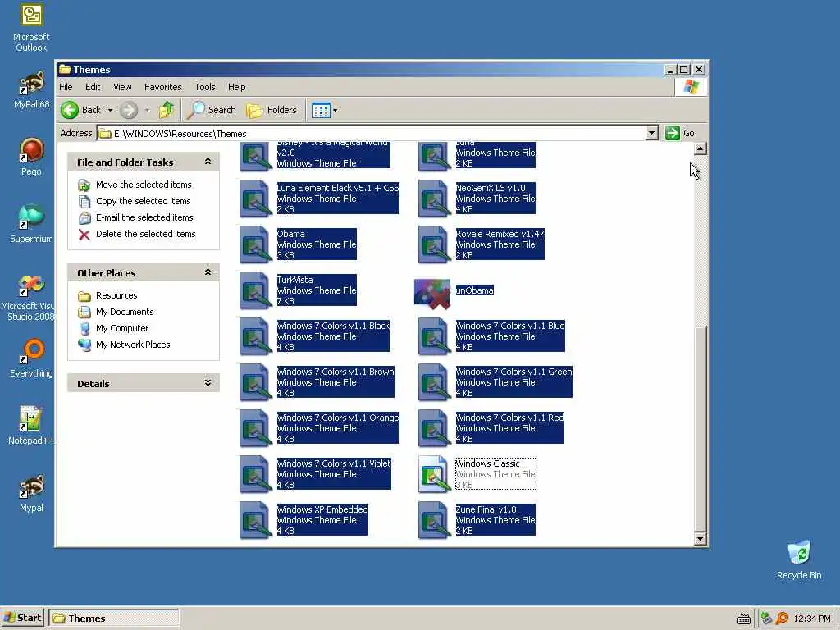This screenshot has width=840, height=630.
Task: Click the Go button beside address
Action: click(680, 133)
